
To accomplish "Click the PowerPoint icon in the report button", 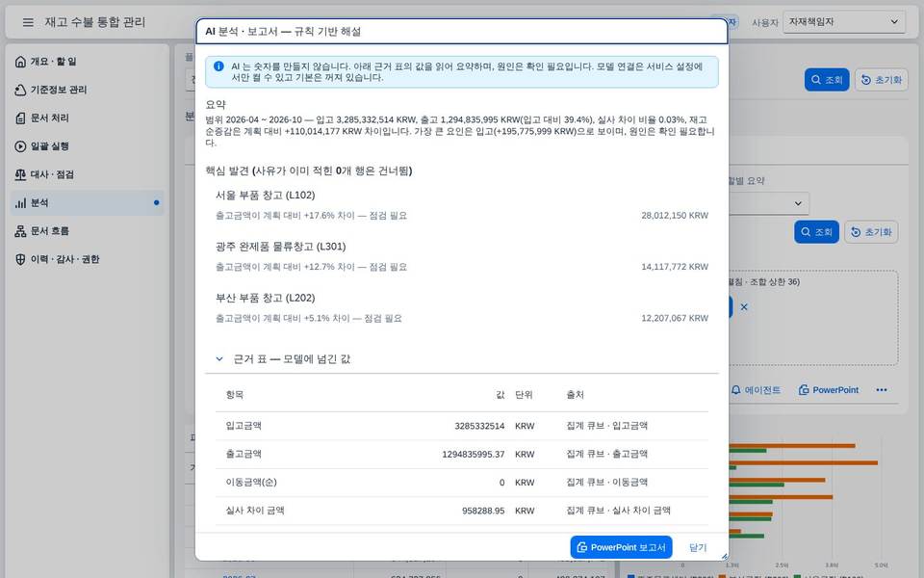I will 581,547.
